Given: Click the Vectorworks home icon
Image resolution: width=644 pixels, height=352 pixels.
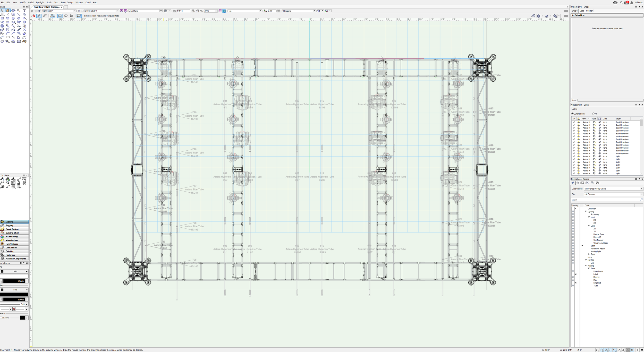Looking at the screenshot, I should tap(615, 3).
